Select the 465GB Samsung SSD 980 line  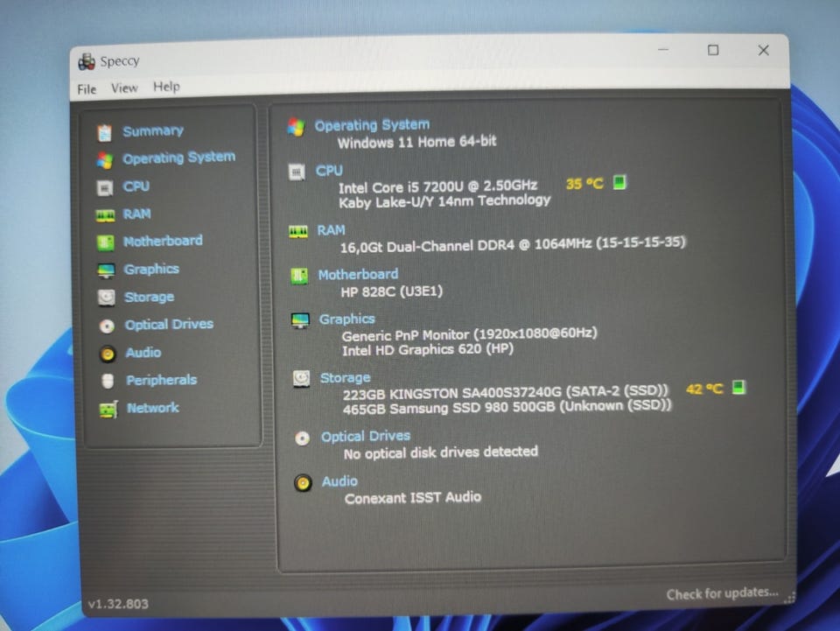pyautogui.click(x=507, y=407)
